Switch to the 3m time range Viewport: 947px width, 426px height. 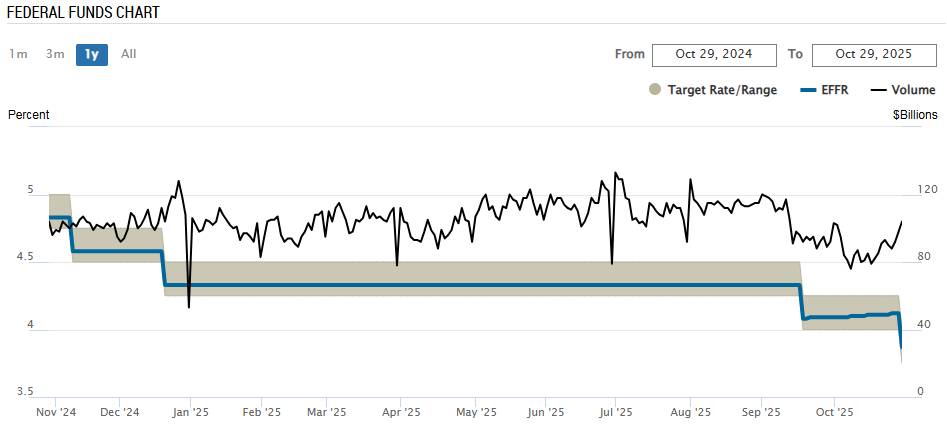[x=55, y=54]
